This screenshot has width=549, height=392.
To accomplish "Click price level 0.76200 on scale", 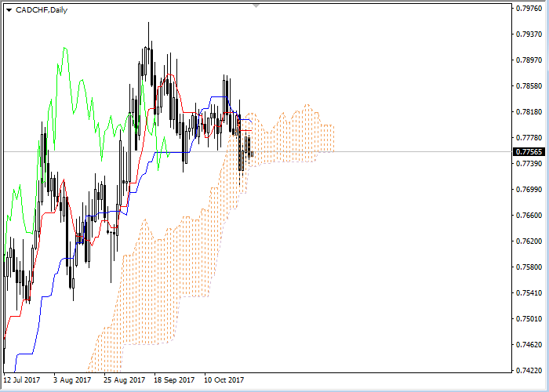I will pos(529,241).
